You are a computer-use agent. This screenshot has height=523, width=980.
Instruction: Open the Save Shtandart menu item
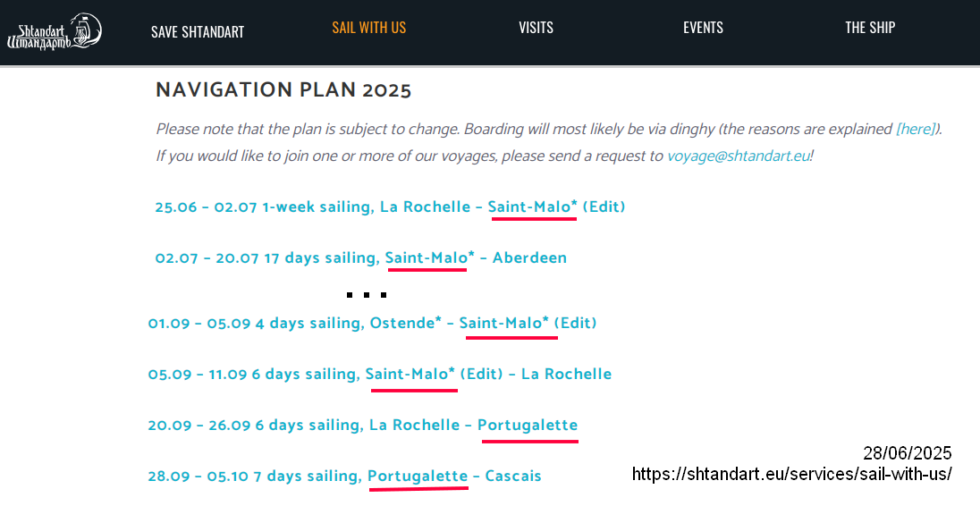[197, 32]
